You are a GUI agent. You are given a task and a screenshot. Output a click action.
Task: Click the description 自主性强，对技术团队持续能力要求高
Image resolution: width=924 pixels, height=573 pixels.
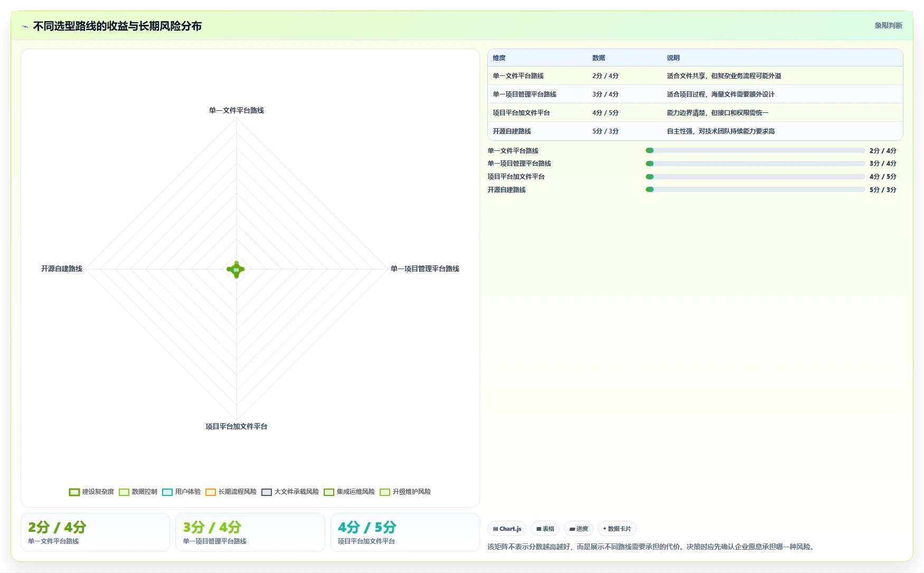721,131
